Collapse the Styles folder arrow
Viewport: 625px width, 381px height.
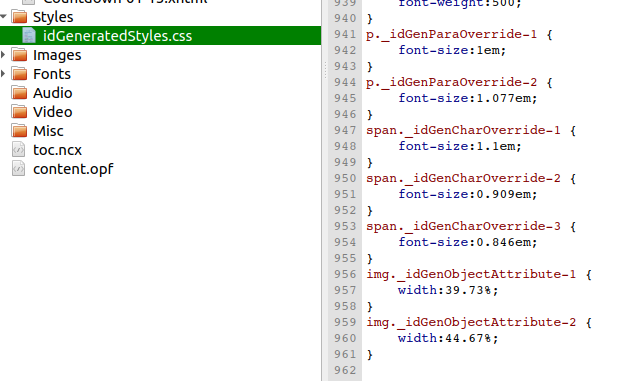click(x=3, y=17)
